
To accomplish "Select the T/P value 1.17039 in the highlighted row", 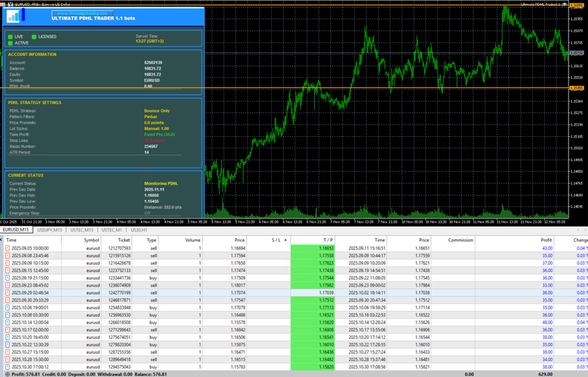I will click(326, 292).
